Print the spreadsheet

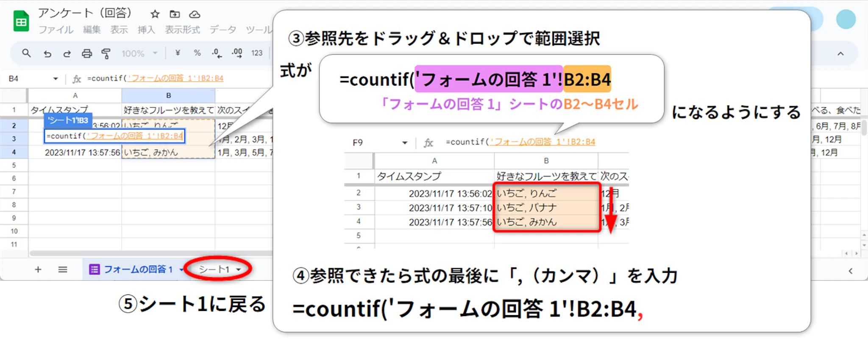pyautogui.click(x=87, y=53)
